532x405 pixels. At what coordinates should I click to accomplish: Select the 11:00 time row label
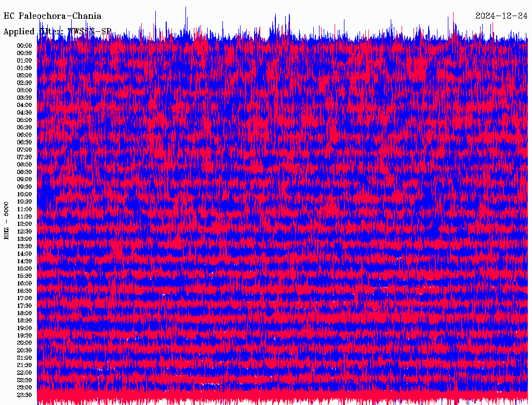point(24,209)
